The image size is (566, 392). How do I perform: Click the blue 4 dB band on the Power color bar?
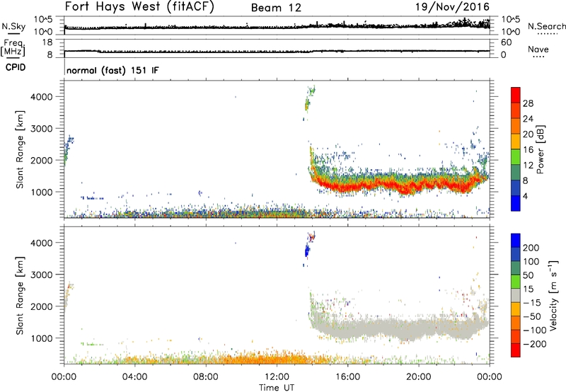point(516,203)
